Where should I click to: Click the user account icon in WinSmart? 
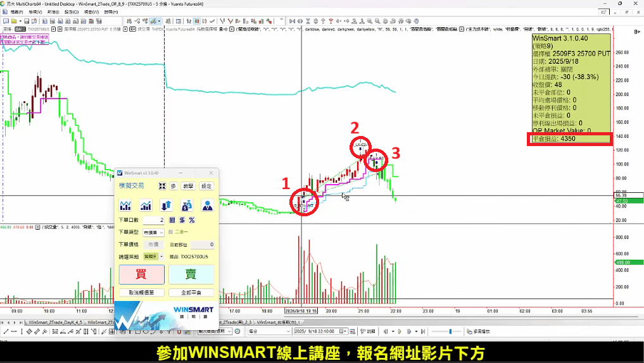click(x=207, y=205)
